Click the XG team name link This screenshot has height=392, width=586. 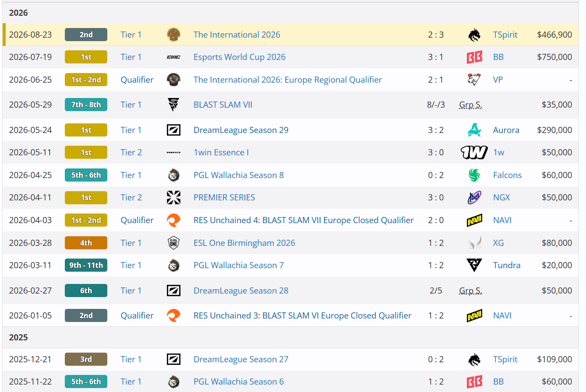(x=498, y=243)
